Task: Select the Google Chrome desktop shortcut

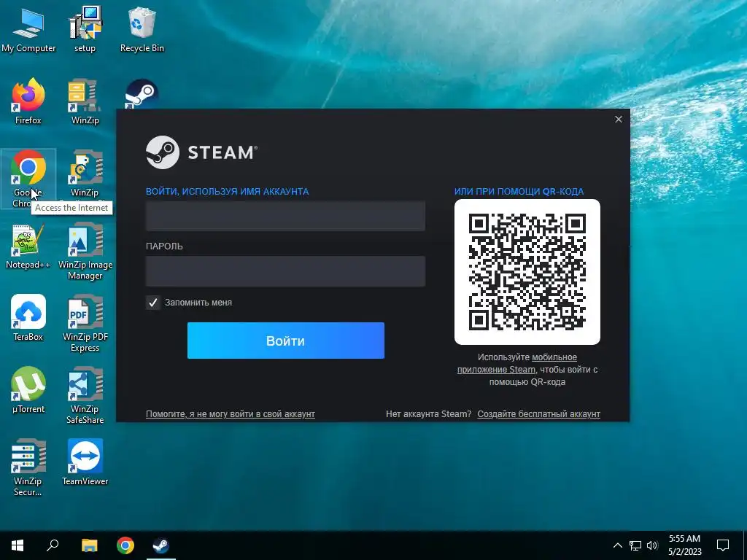Action: point(28,179)
